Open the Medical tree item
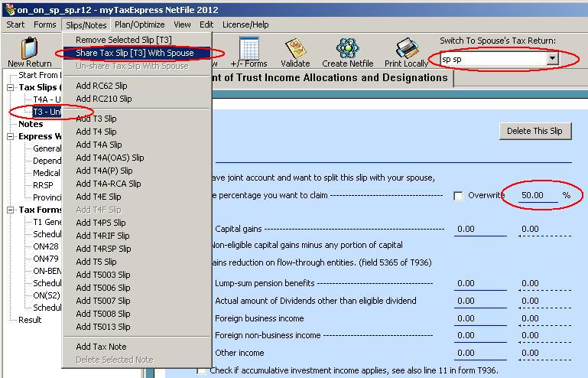 pyautogui.click(x=47, y=173)
